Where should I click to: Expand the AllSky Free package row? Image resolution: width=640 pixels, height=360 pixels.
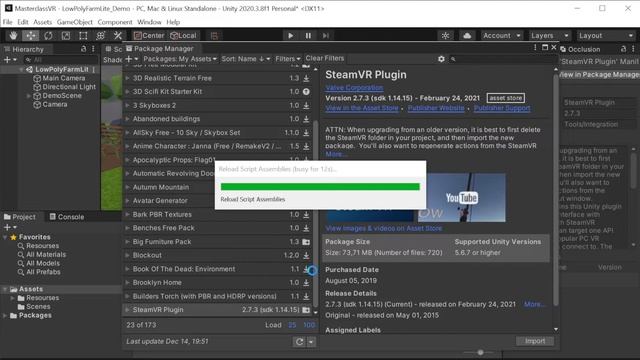pyautogui.click(x=127, y=132)
